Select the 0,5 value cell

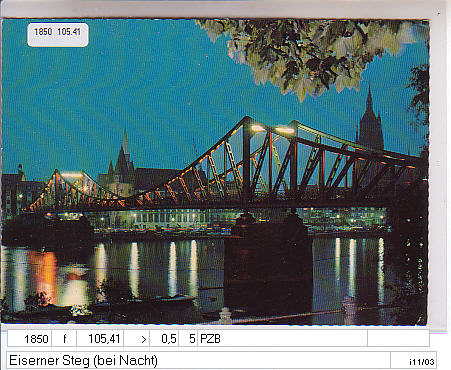[164, 339]
